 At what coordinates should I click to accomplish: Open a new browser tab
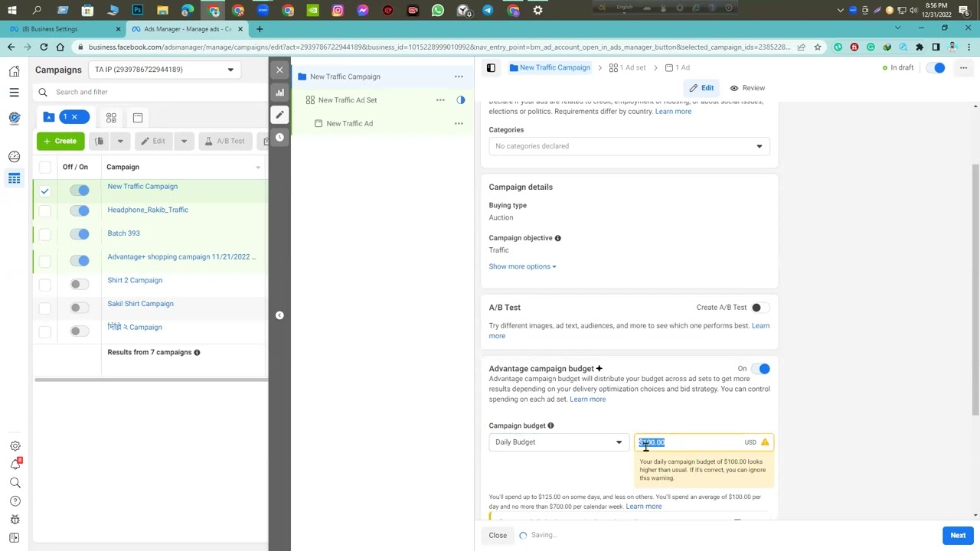pos(260,29)
